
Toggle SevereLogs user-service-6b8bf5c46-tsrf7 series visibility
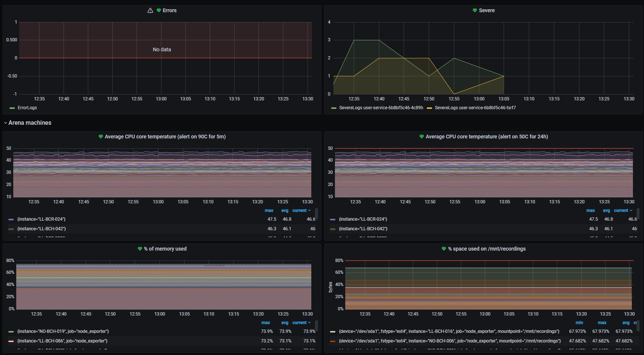(475, 108)
